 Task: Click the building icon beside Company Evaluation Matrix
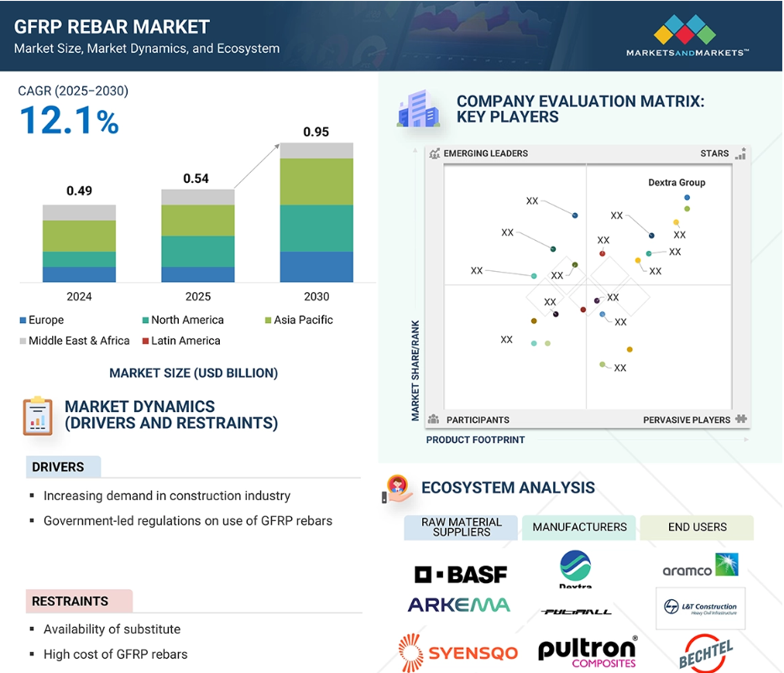[419, 108]
